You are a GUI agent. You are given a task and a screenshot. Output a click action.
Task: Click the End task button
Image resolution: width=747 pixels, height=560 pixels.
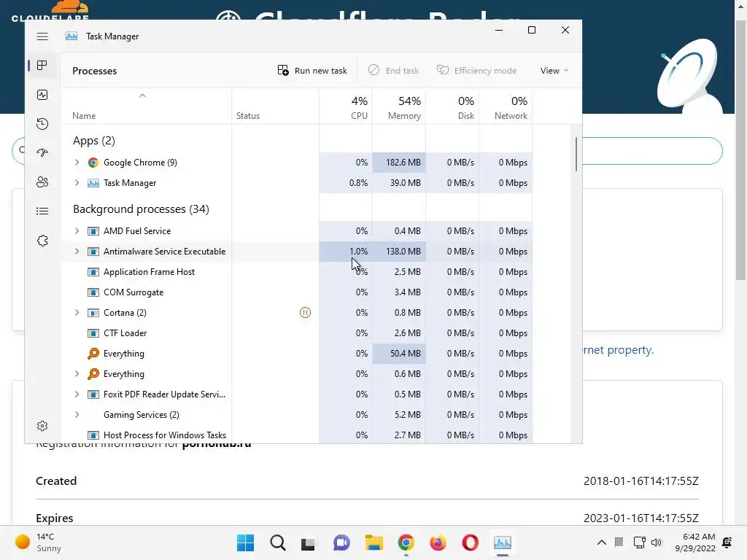tap(393, 71)
